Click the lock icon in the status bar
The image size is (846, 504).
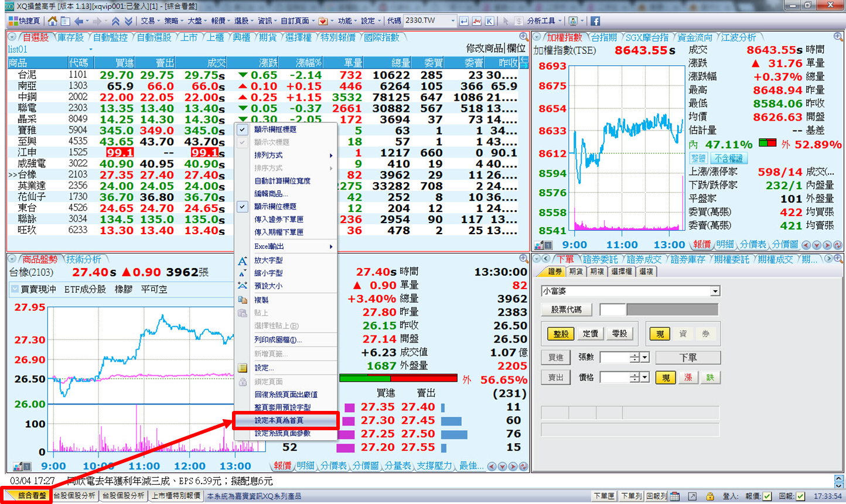click(709, 496)
